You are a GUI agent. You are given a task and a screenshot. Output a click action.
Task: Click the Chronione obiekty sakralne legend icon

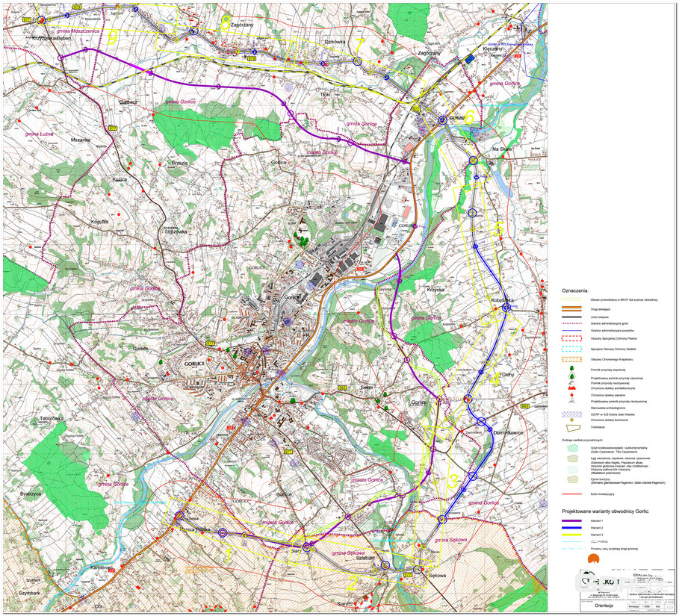(572, 396)
